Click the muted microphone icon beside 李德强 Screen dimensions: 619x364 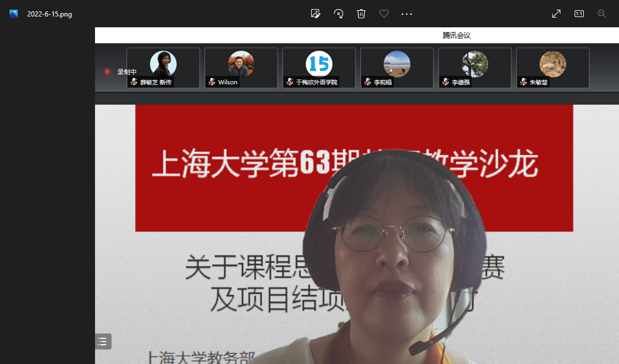point(445,82)
